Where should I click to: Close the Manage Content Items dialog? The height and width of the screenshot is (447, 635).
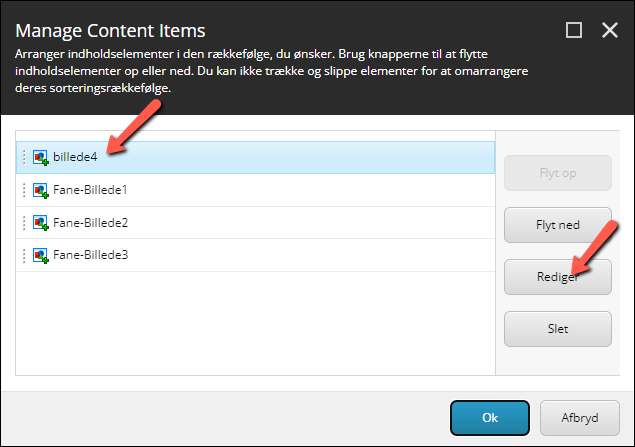click(x=609, y=30)
